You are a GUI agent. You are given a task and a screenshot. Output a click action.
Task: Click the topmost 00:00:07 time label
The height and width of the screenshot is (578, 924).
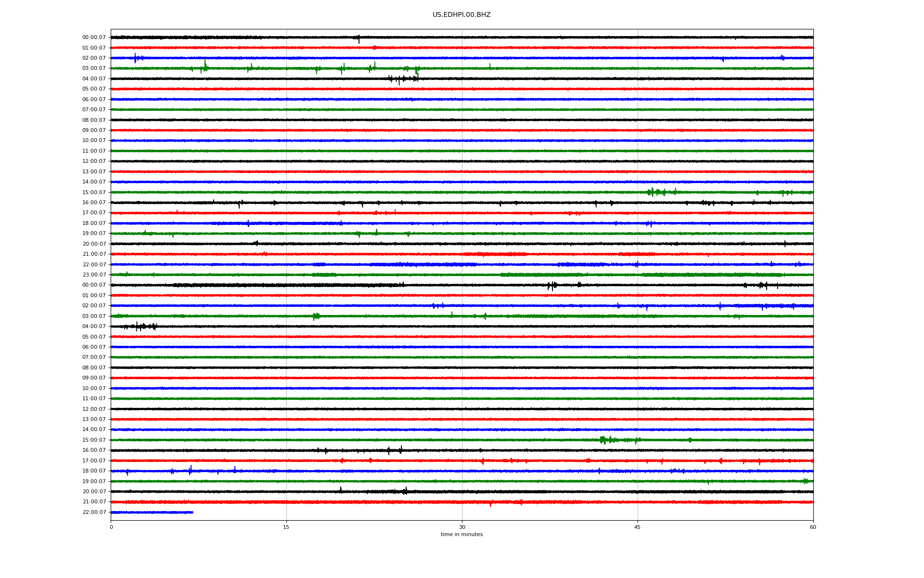(x=94, y=38)
